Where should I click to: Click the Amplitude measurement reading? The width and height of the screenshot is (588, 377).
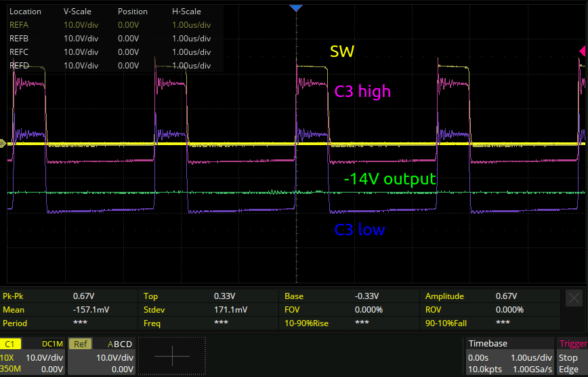(x=505, y=296)
